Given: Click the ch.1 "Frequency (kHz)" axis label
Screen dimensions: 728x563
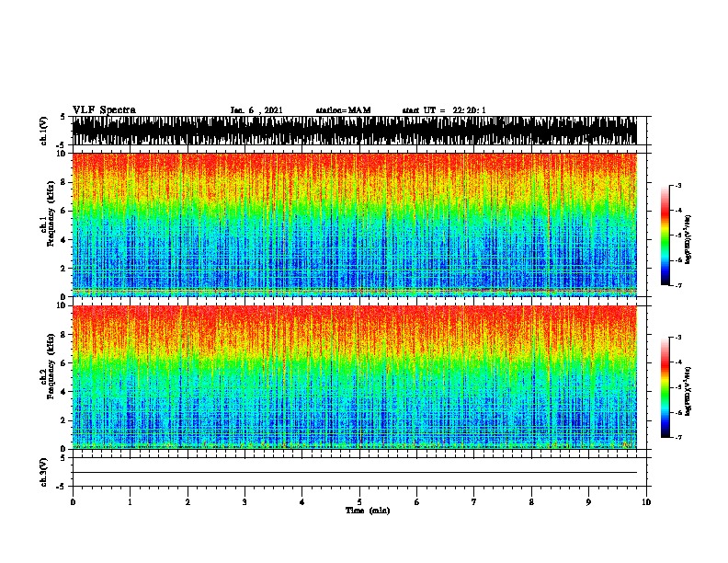Looking at the screenshot, I should [x=51, y=214].
